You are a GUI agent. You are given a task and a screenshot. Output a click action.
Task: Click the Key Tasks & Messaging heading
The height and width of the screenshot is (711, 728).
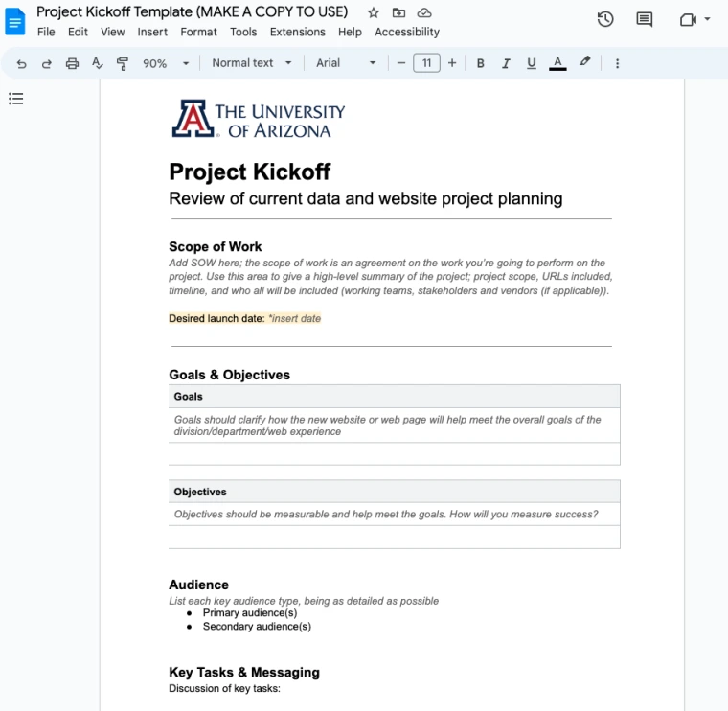point(244,673)
